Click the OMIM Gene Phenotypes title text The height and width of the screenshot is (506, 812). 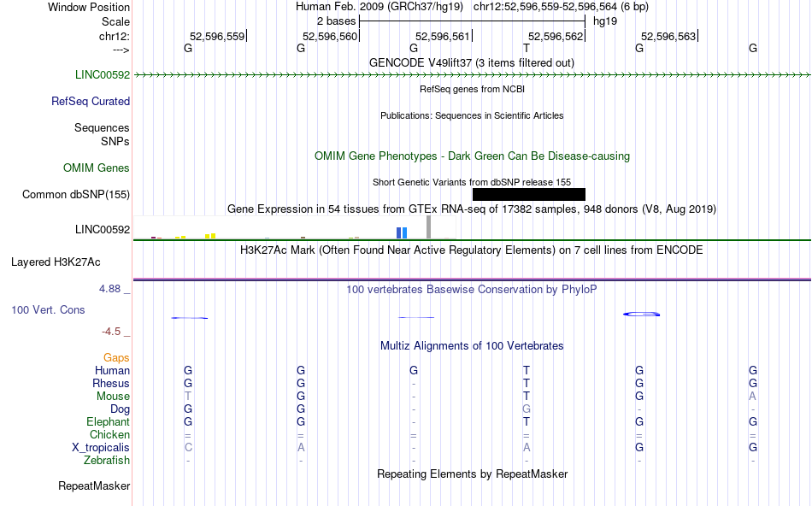(x=473, y=156)
